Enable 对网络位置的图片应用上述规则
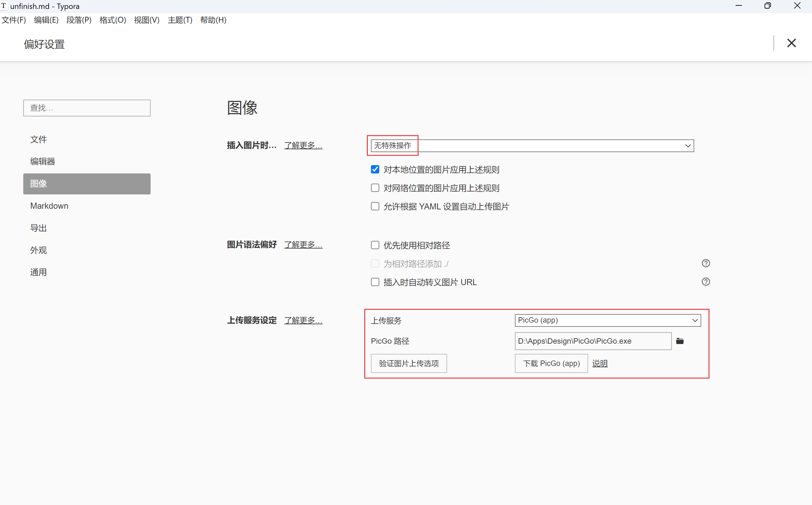This screenshot has width=812, height=505. 374,188
